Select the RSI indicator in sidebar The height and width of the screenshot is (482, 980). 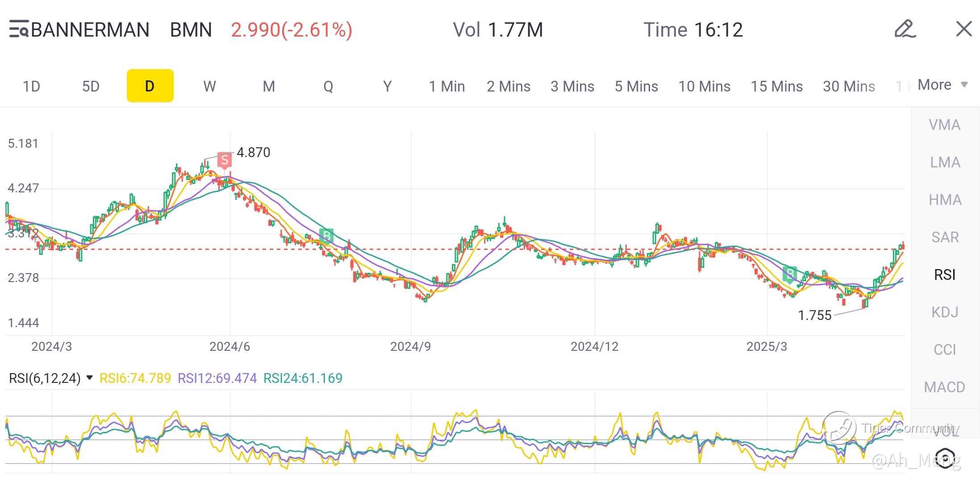tap(944, 274)
